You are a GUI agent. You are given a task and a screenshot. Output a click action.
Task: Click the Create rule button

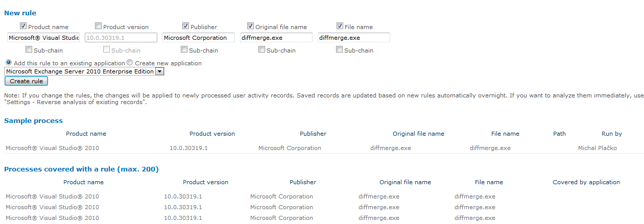26,81
